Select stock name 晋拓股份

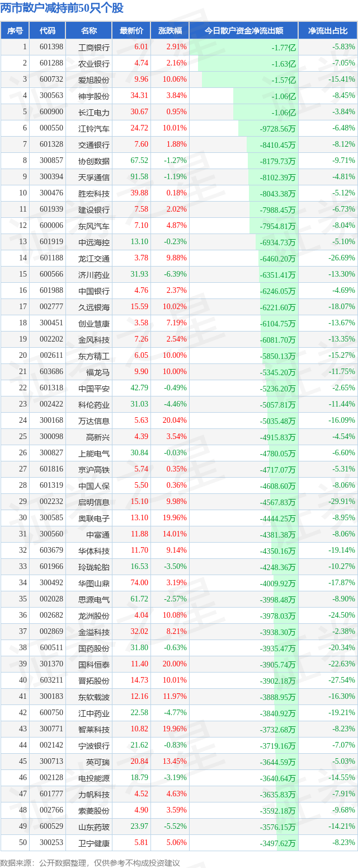(94, 681)
